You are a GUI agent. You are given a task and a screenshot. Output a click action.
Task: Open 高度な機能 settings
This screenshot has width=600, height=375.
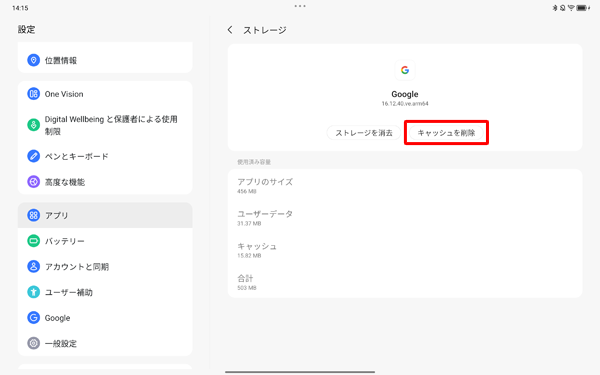[105, 182]
